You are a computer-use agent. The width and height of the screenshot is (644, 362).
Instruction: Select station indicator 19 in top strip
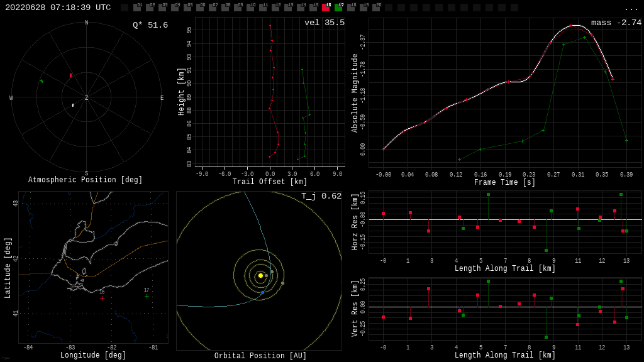pos(364,7)
